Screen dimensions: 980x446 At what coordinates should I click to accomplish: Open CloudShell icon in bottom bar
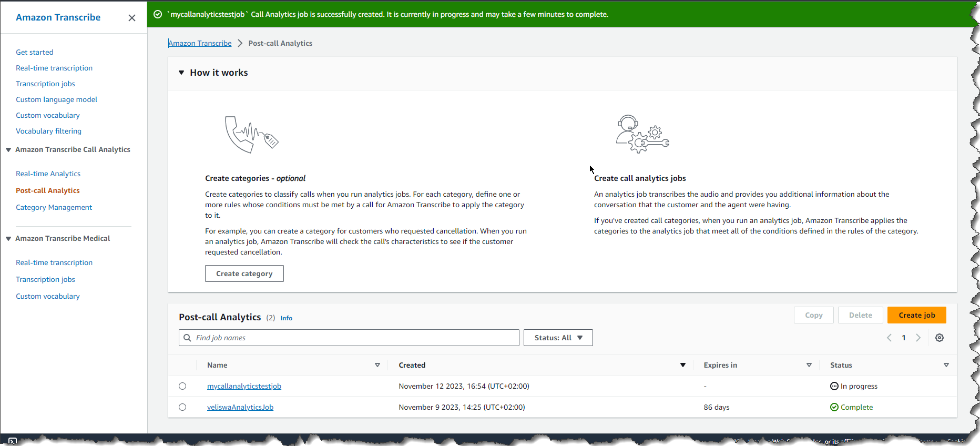click(13, 441)
